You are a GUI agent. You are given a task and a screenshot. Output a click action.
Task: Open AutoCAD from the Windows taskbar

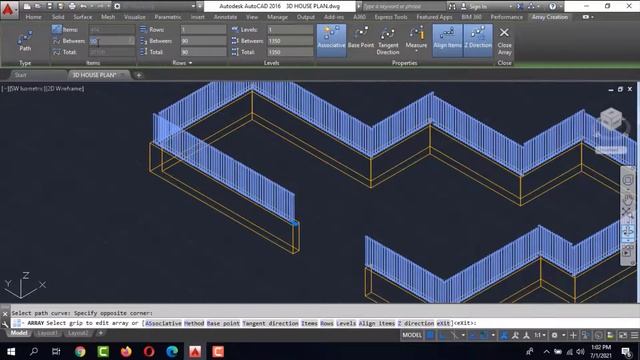click(x=195, y=351)
